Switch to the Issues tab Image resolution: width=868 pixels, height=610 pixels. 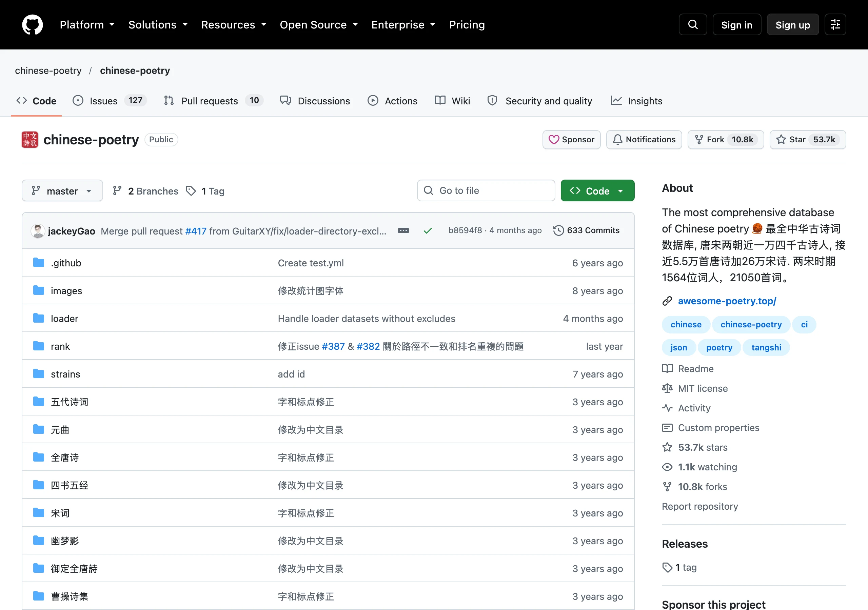[110, 101]
